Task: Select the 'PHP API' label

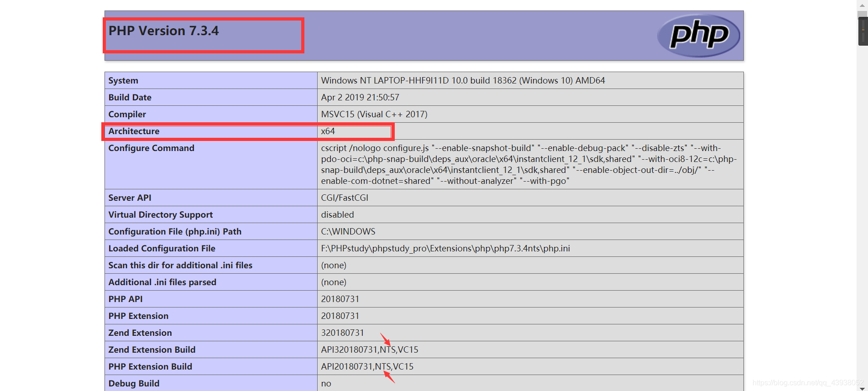Action: tap(125, 299)
